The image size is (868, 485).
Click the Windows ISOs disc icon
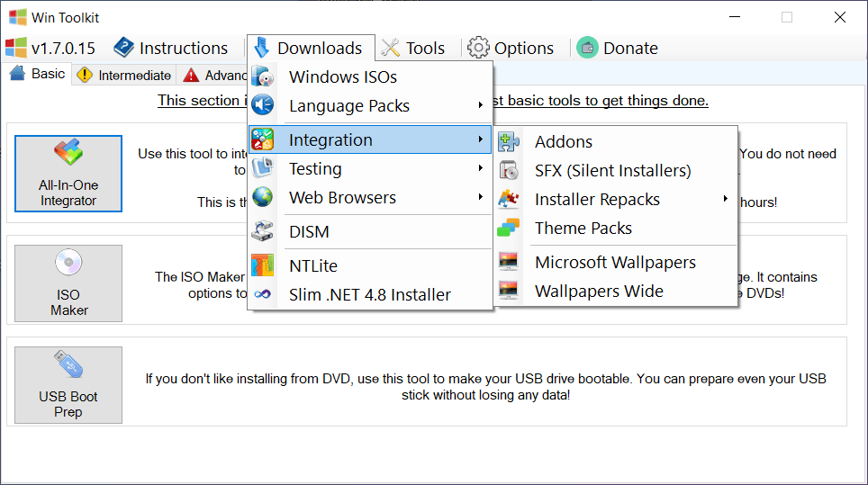pos(262,76)
